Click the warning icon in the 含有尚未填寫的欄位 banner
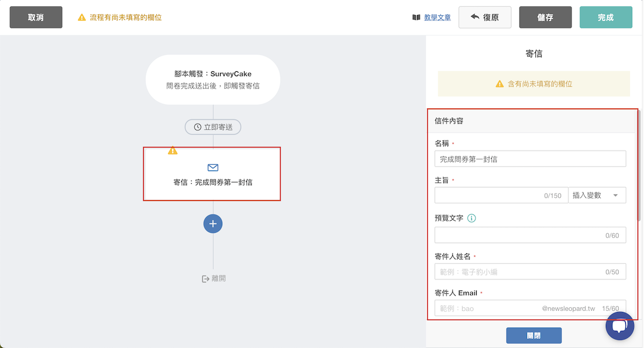The image size is (644, 348). (x=500, y=84)
